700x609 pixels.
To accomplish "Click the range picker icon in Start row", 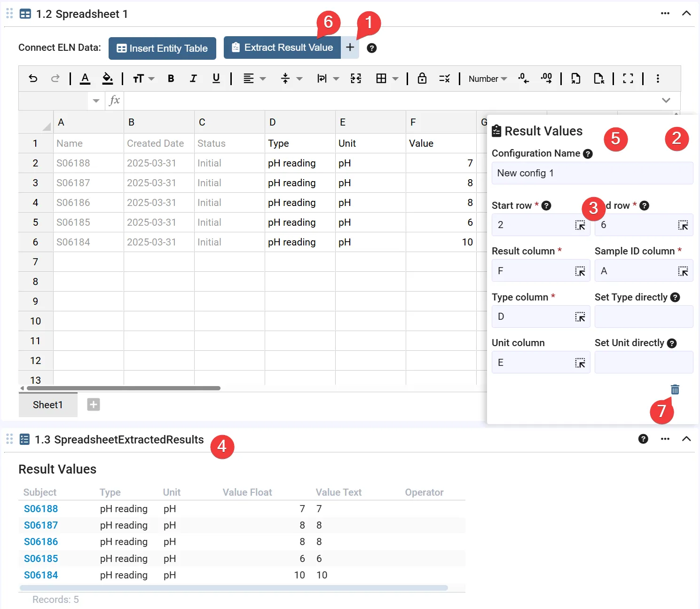I will pyautogui.click(x=580, y=225).
